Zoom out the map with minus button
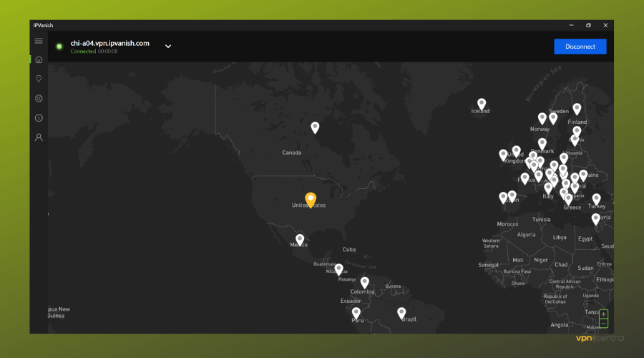Image resolution: width=644 pixels, height=358 pixels. [x=603, y=324]
